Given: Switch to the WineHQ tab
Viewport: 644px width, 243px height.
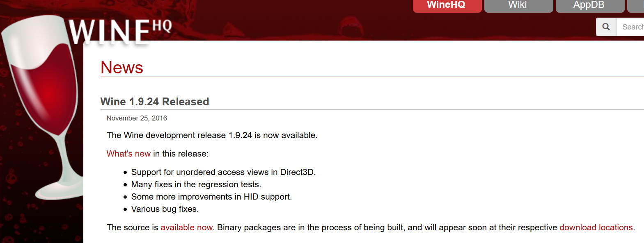Looking at the screenshot, I should (447, 5).
